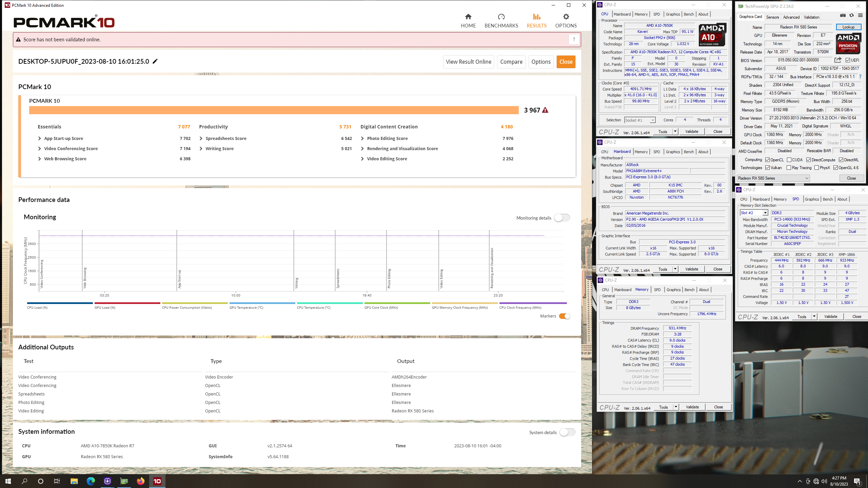This screenshot has height=488, width=868.
Task: Toggle the UEFI checkbox in GPU-Z
Action: (848, 60)
